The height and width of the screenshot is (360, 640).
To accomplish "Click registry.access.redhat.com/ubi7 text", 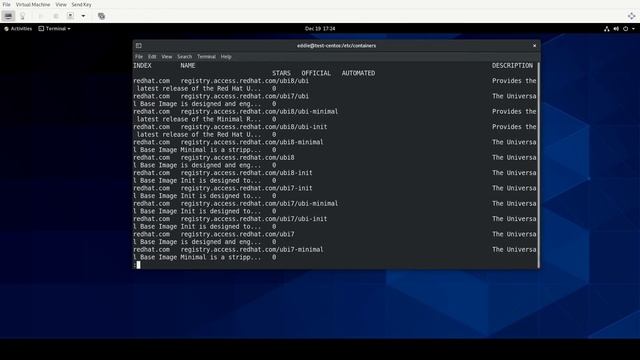I will [237, 234].
